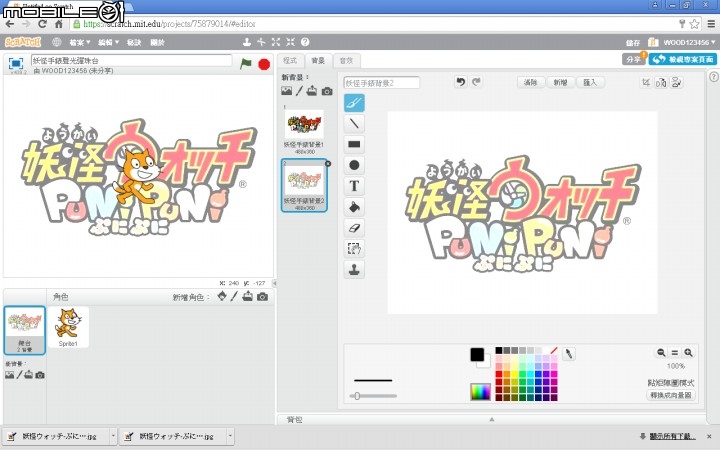Screen dimensions: 720x450
Task: Open the 編輯 Edit menu
Action: pyautogui.click(x=108, y=42)
